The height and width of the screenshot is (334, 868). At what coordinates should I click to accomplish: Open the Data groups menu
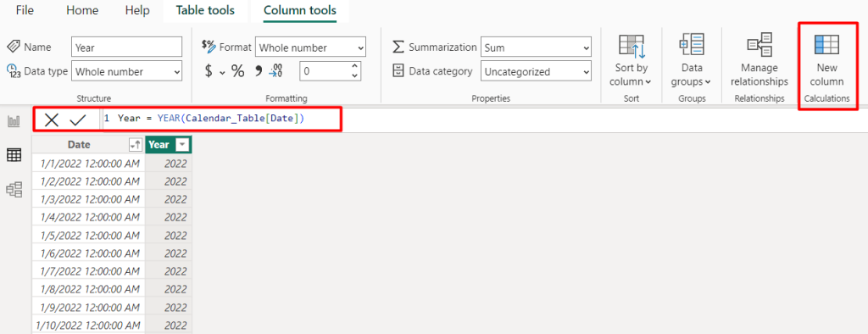click(x=692, y=60)
